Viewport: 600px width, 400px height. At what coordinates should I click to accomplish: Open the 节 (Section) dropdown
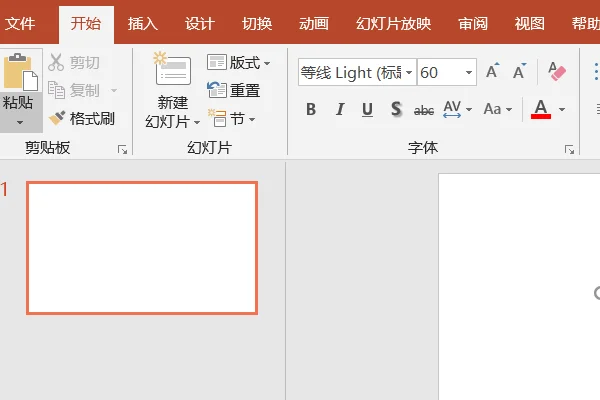point(232,119)
